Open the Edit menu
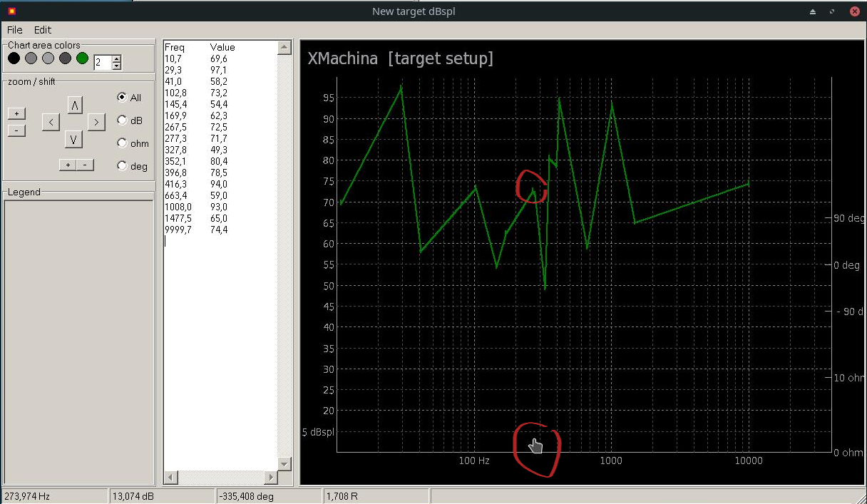867x504 pixels. pos(43,30)
